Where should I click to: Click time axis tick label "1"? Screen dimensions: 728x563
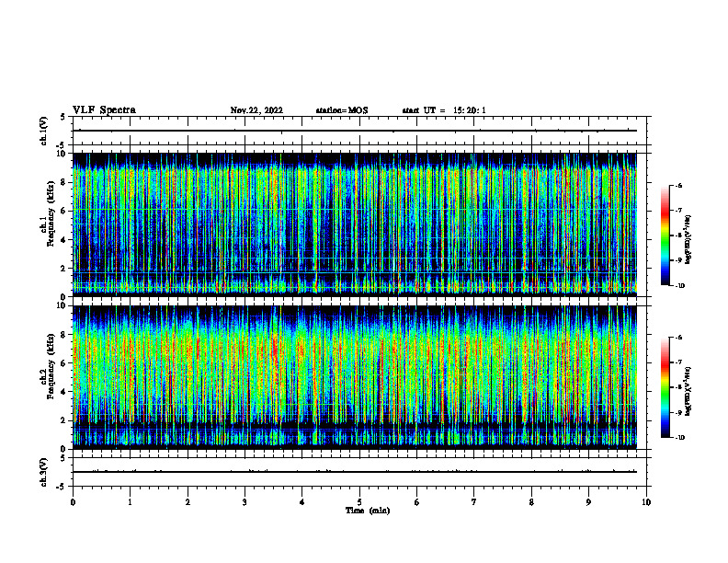[x=130, y=502]
